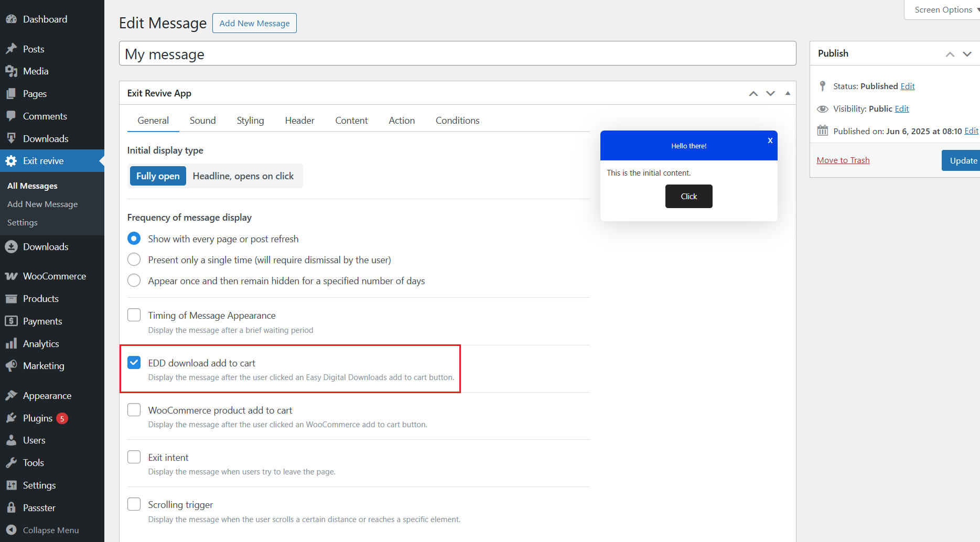Switch to the Styling tab

point(250,121)
